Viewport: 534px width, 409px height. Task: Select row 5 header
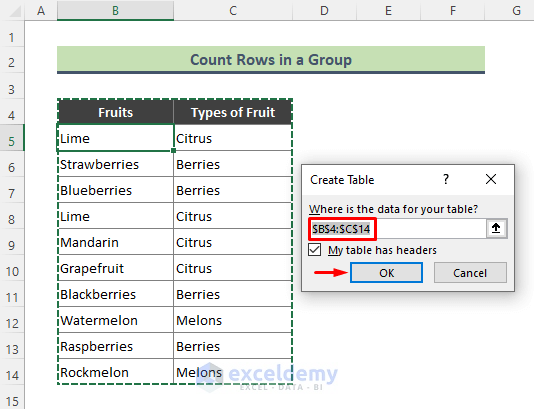pyautogui.click(x=12, y=141)
